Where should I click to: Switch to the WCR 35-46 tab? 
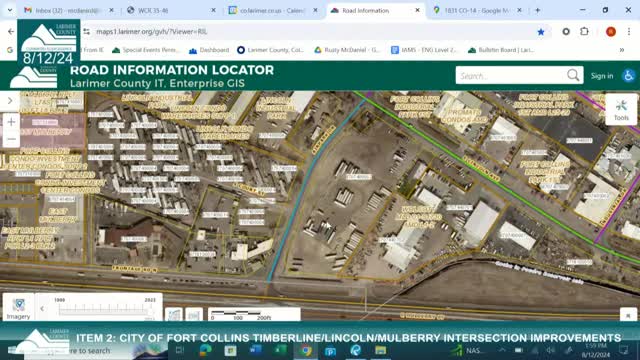point(171,10)
